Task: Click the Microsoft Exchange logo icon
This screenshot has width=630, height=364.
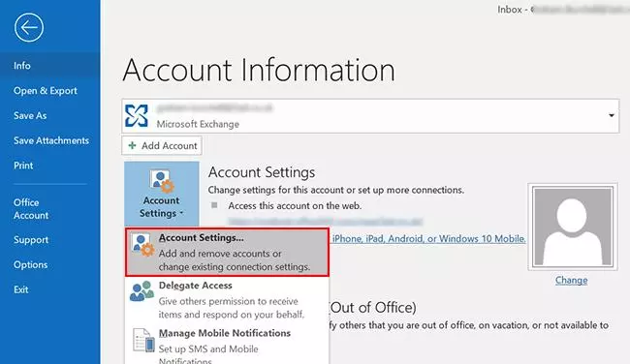Action: coord(137,115)
